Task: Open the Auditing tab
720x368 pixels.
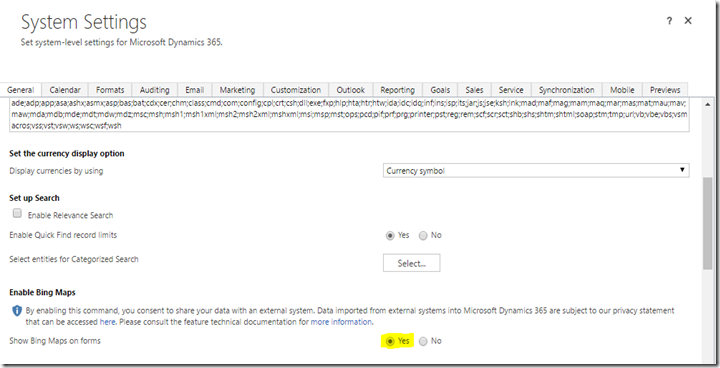Action: coord(154,90)
